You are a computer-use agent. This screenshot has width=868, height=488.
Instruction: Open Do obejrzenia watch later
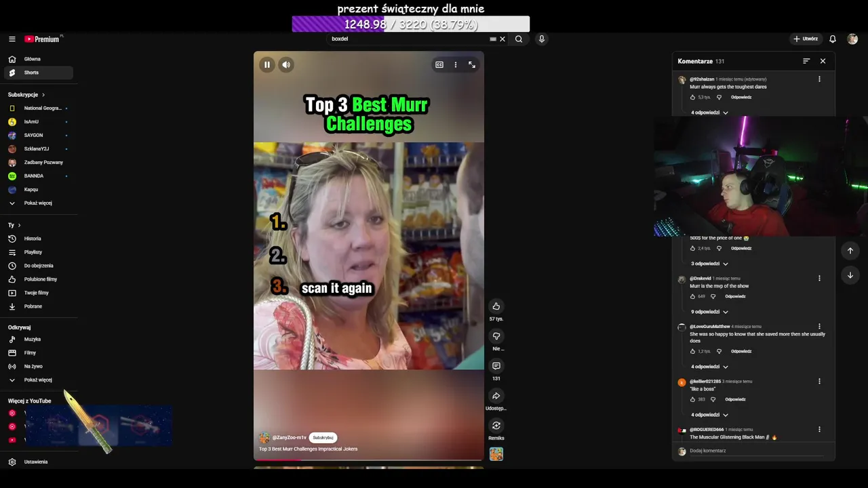(x=39, y=266)
